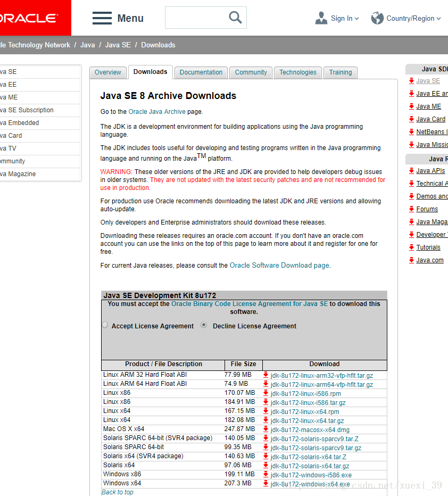This screenshot has width=448, height=496.
Task: Click red arrow icon beside Forums
Action: coord(411,209)
